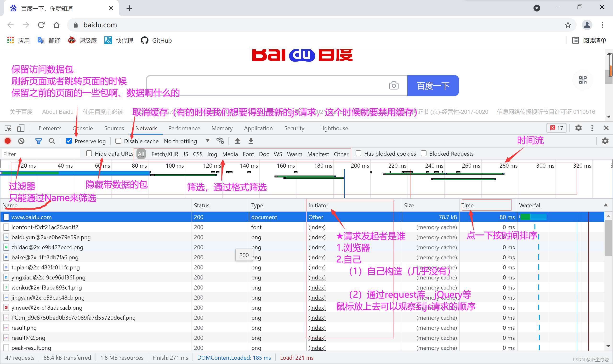
Task: Open the apps bookmark shortcut
Action: click(18, 40)
